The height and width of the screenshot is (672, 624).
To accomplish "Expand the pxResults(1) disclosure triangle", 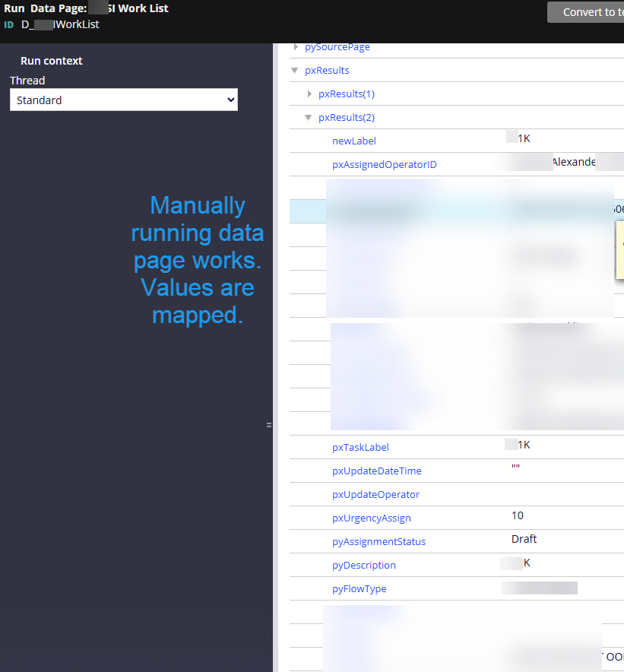I will pos(309,94).
